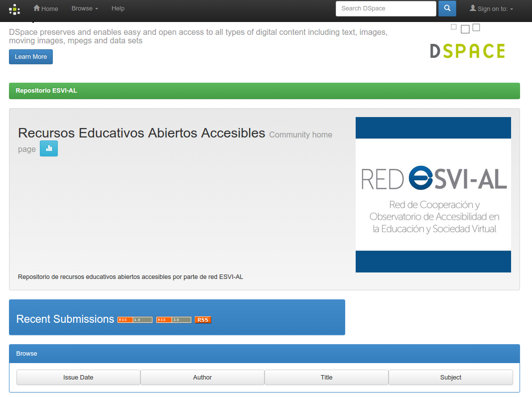Expand the Sign on to dropdown
The width and height of the screenshot is (532, 397).
(491, 8)
